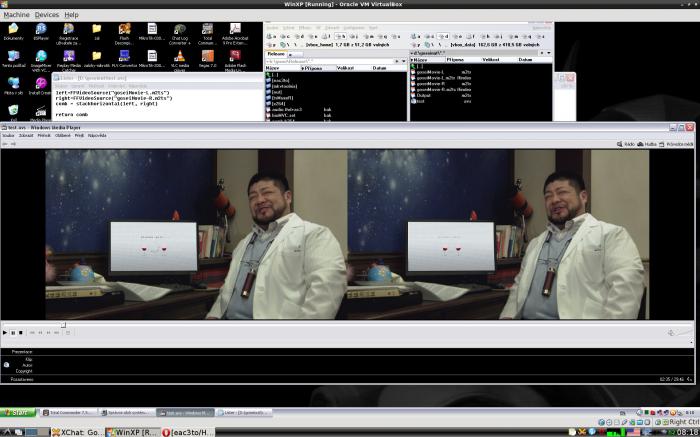Click the Rádio button in Media Player
This screenshot has height=437, width=700.
(x=625, y=144)
